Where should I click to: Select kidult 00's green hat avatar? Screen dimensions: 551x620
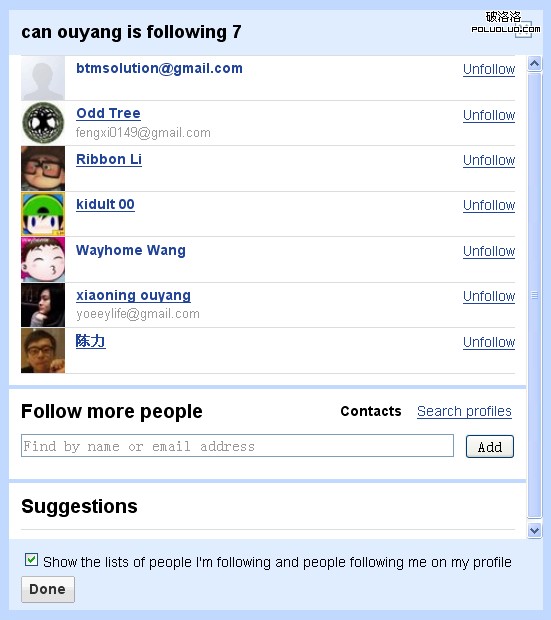[x=43, y=214]
